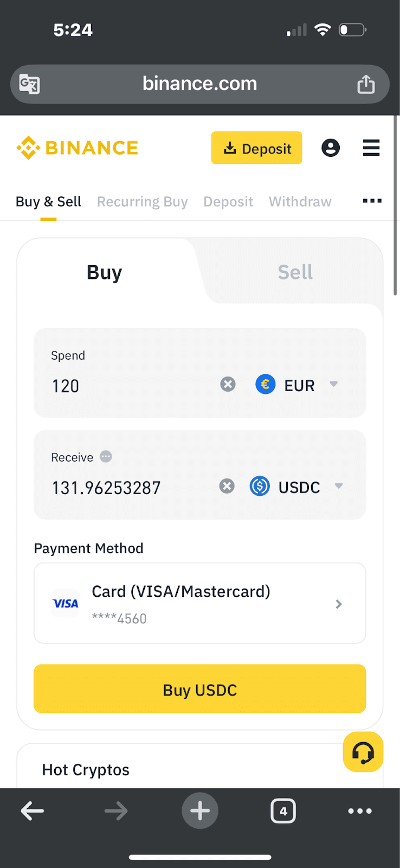Screen dimensions: 400x868
Task: Expand the EUR currency dropdown
Action: coord(298,385)
